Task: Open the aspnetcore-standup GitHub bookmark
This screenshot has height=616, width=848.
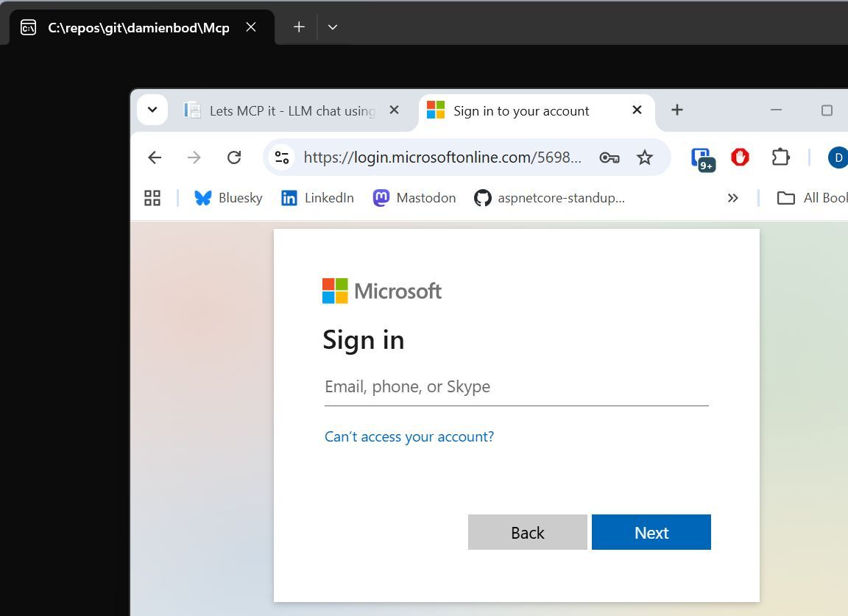Action: [549, 198]
